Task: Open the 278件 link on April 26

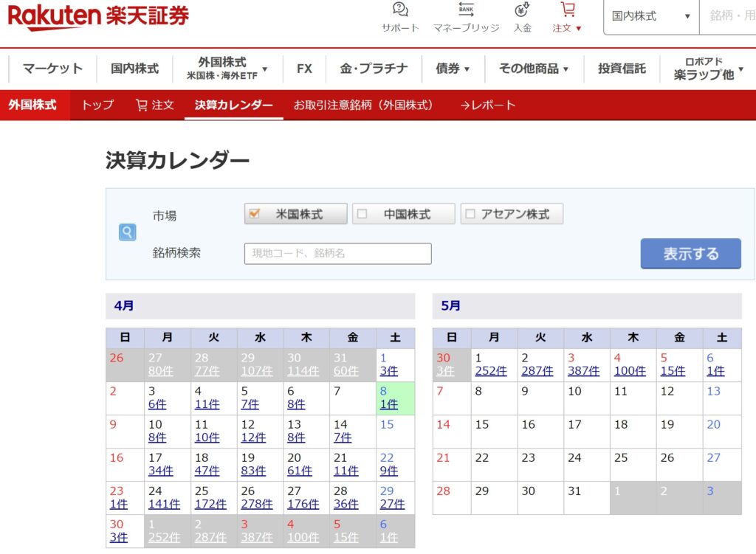Action: pyautogui.click(x=256, y=505)
